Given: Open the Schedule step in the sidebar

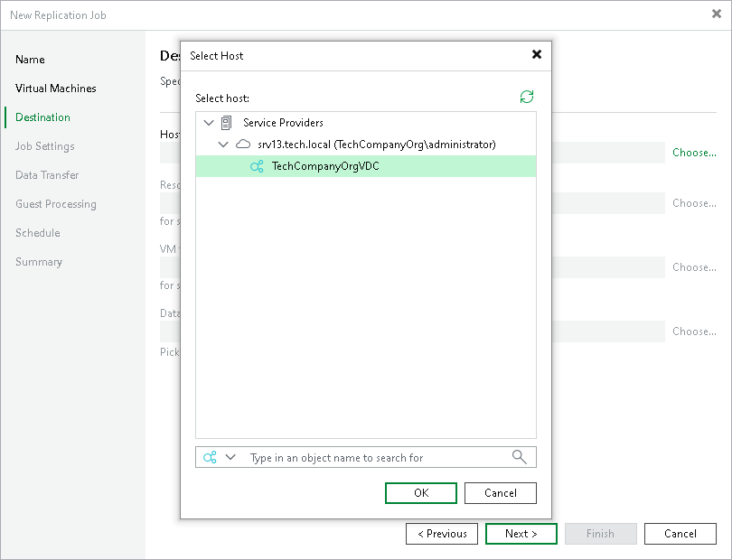Looking at the screenshot, I should click(x=37, y=232).
